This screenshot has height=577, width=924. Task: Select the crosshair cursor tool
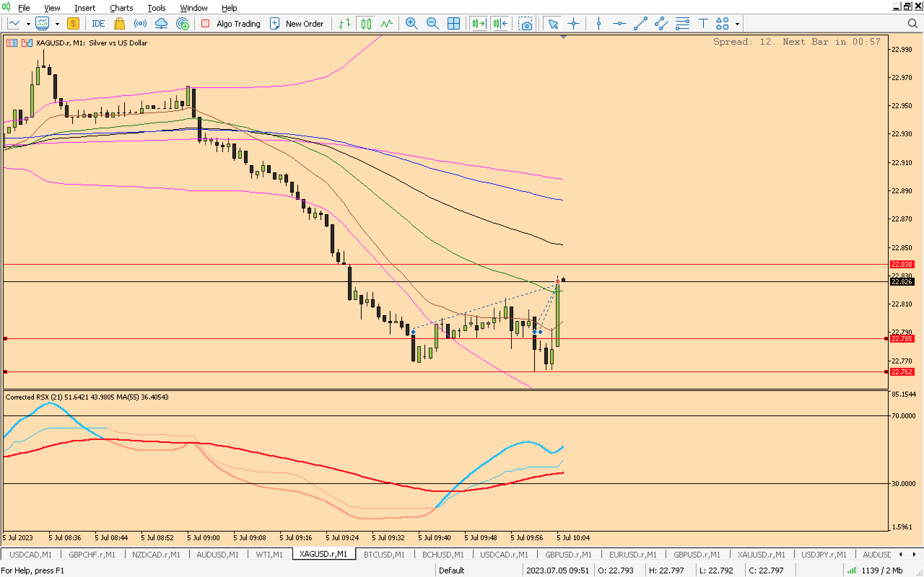tap(574, 24)
